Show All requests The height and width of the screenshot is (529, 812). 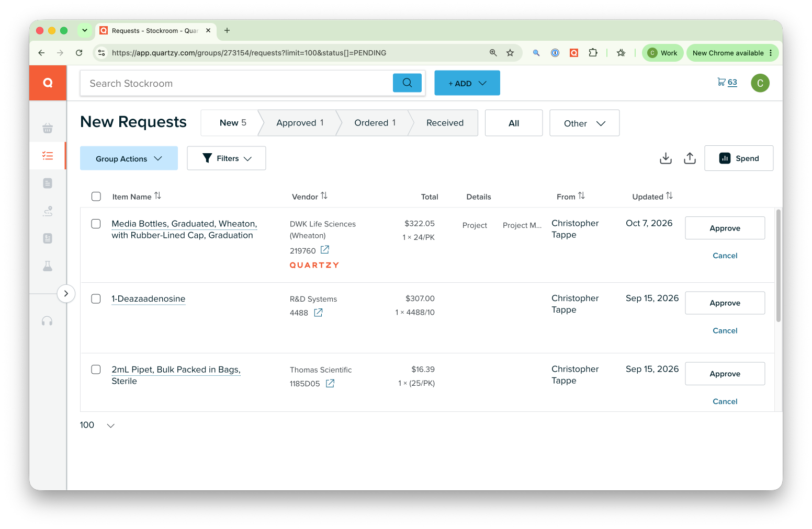point(514,123)
